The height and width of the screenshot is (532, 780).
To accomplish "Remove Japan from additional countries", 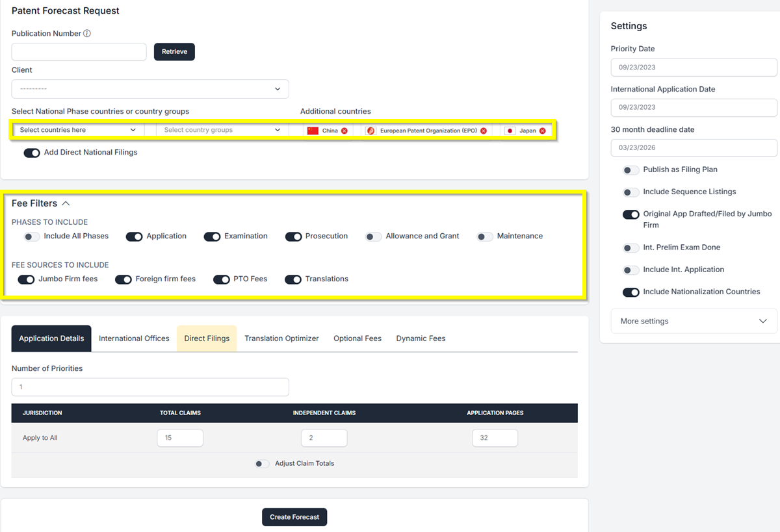I will [542, 131].
